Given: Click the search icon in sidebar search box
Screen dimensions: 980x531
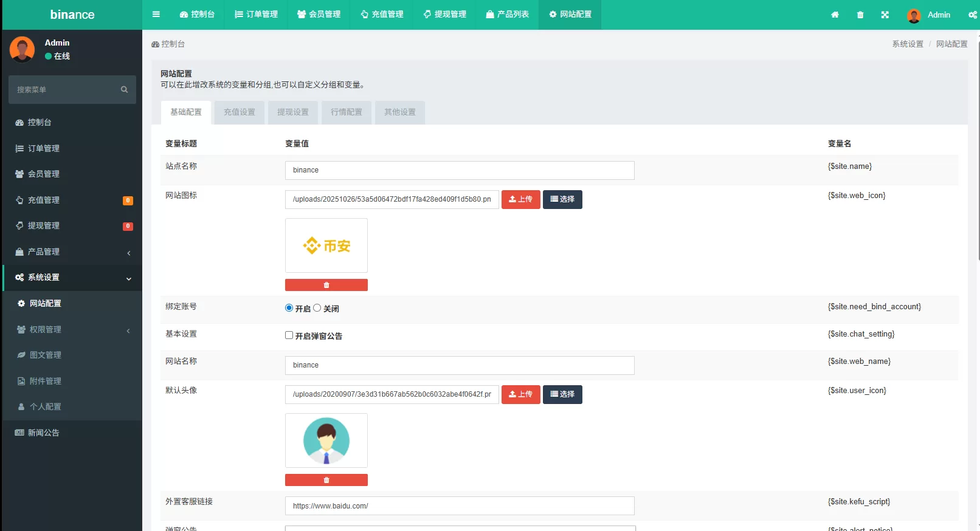Looking at the screenshot, I should [x=124, y=90].
